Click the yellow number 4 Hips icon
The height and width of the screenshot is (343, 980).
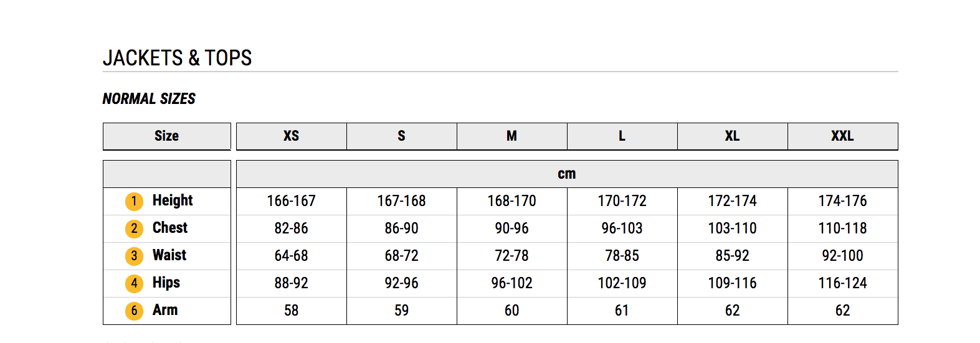tap(134, 283)
